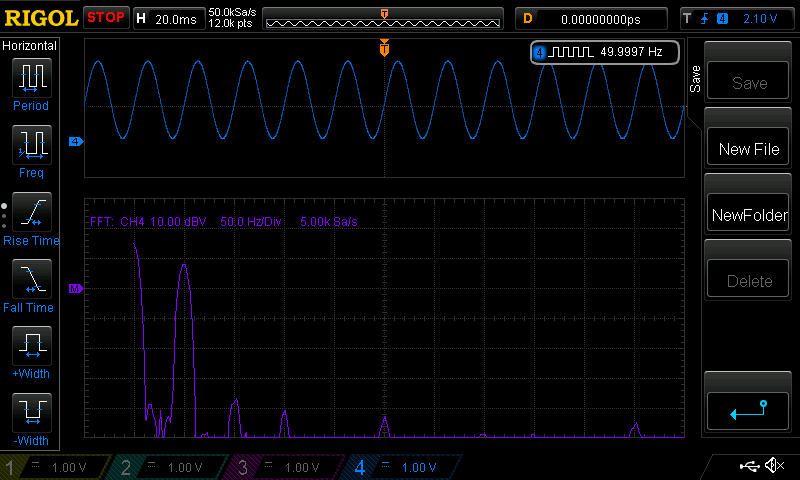Open the Horizontal measurement menu header
The width and height of the screenshot is (800, 480).
[31, 46]
